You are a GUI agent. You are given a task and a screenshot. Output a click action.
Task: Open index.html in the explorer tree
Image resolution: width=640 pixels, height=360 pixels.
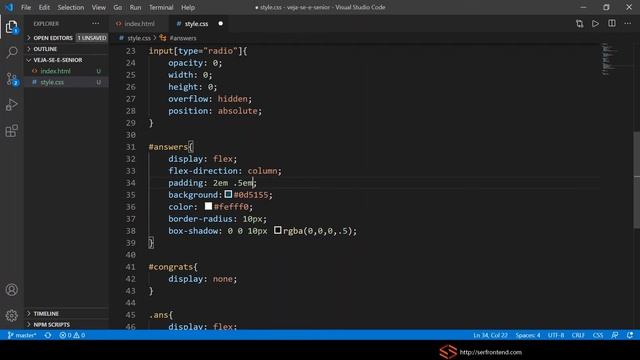[x=56, y=71]
